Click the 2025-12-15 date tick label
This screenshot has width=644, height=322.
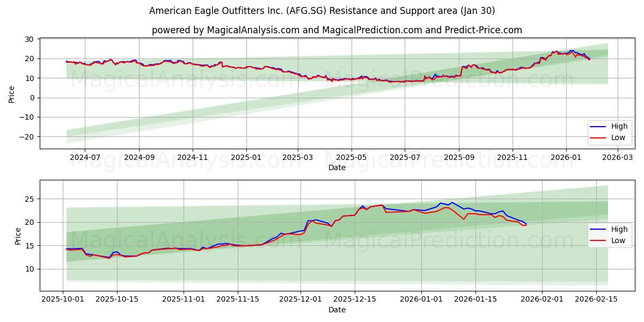354,300
